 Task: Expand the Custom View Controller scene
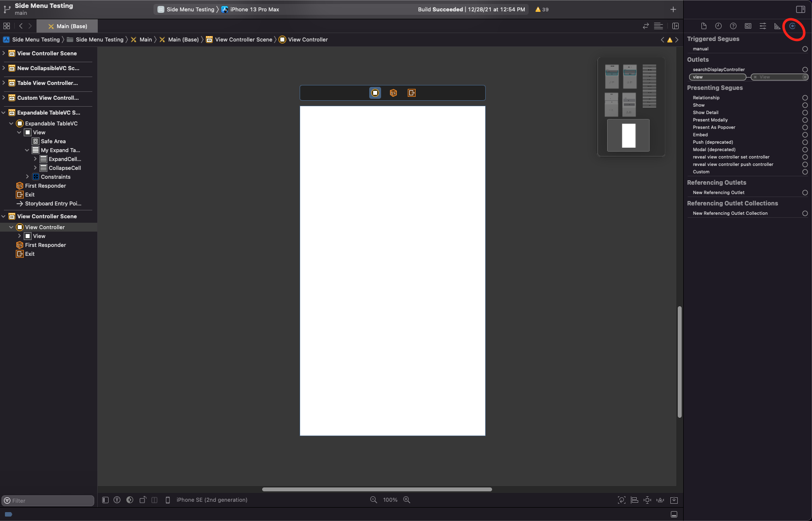[x=4, y=98]
